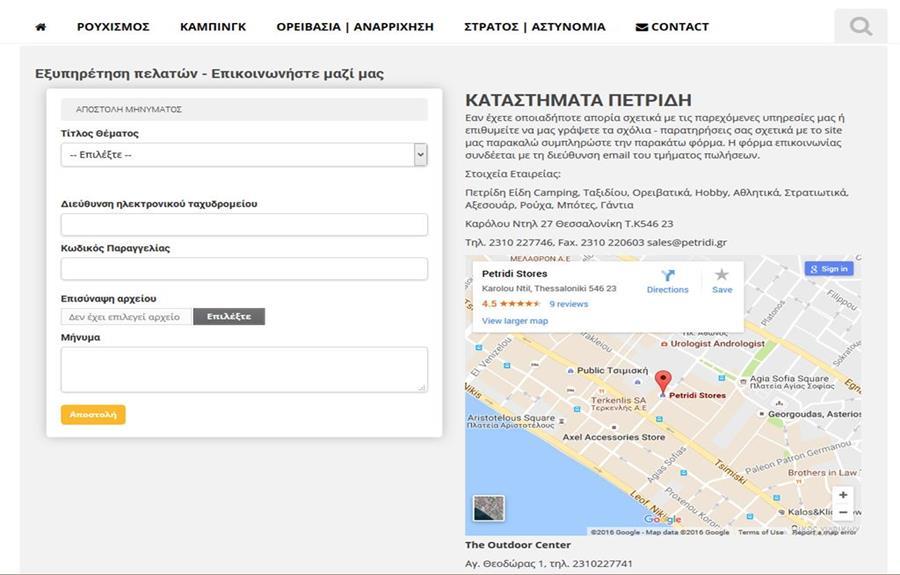
Task: Go to the CONTACT page
Action: tap(672, 27)
